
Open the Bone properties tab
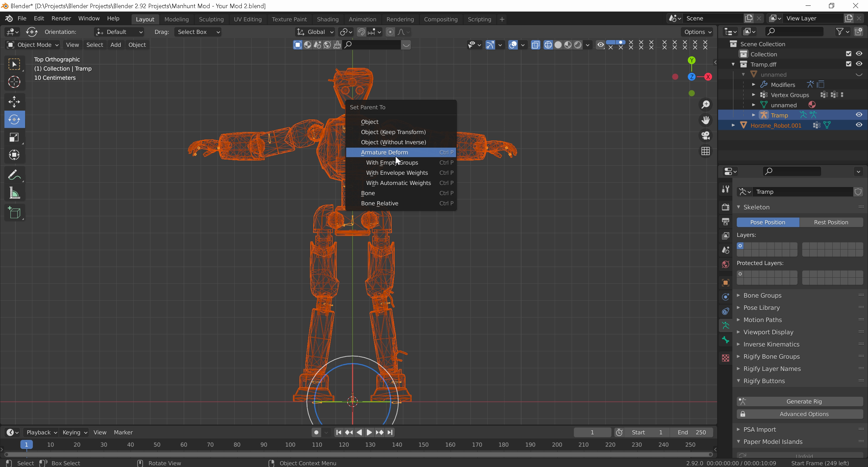pos(726,340)
